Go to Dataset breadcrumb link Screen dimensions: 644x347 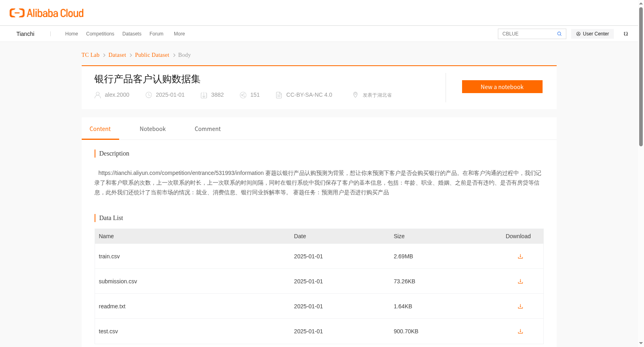click(x=117, y=55)
